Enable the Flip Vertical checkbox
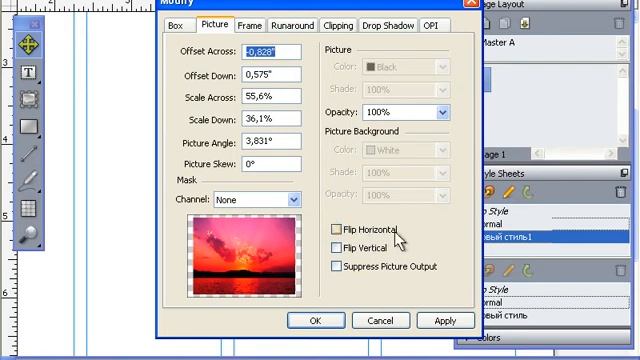This screenshot has height=360, width=640. pos(336,247)
